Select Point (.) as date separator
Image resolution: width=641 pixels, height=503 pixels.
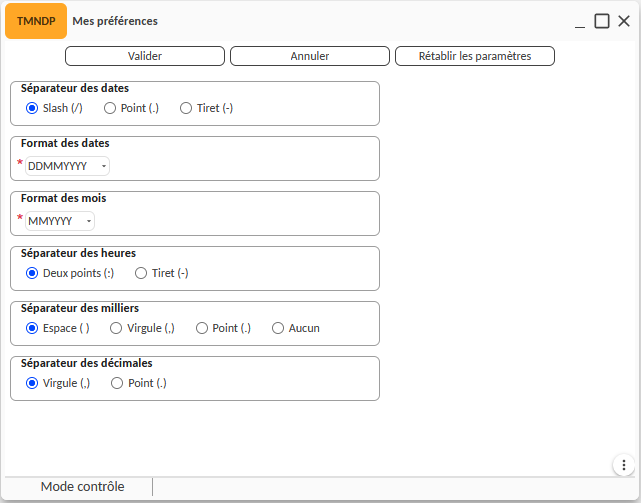click(111, 108)
